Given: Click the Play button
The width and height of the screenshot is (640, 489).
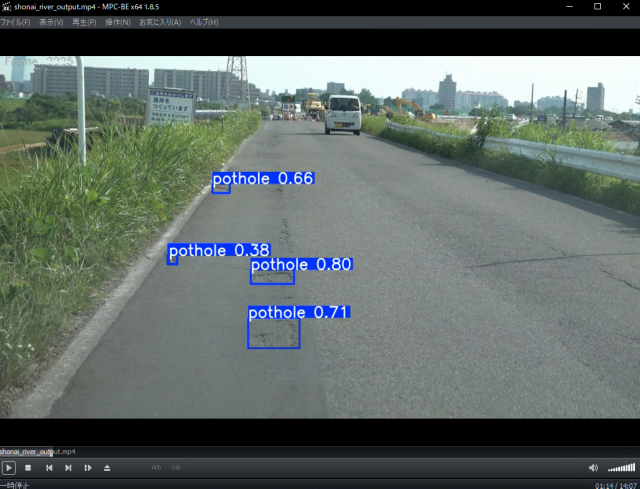Looking at the screenshot, I should (9, 468).
